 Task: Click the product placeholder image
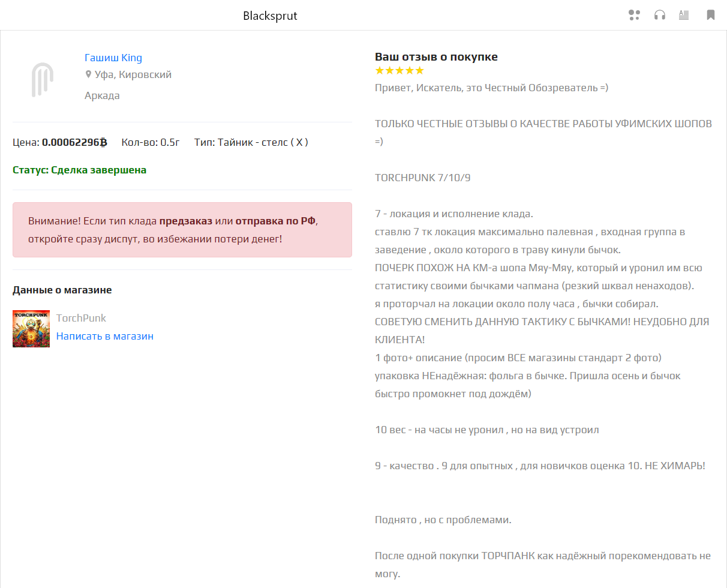coord(42,80)
